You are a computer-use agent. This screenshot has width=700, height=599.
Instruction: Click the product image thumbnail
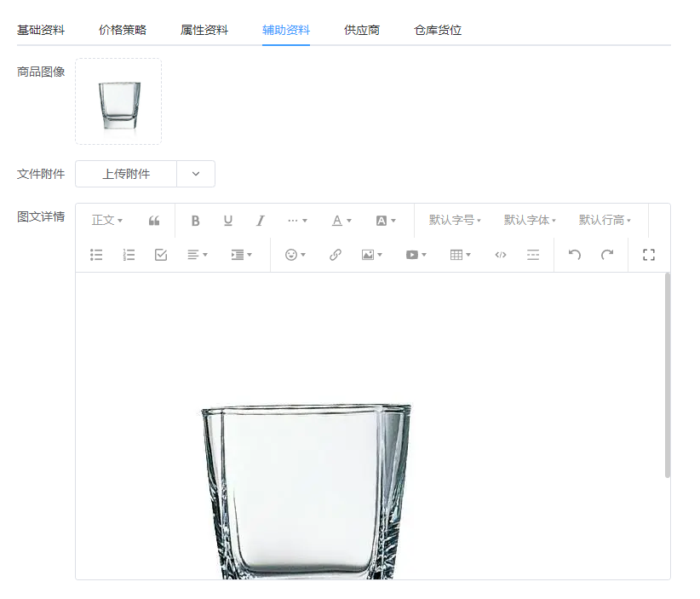coord(118,101)
